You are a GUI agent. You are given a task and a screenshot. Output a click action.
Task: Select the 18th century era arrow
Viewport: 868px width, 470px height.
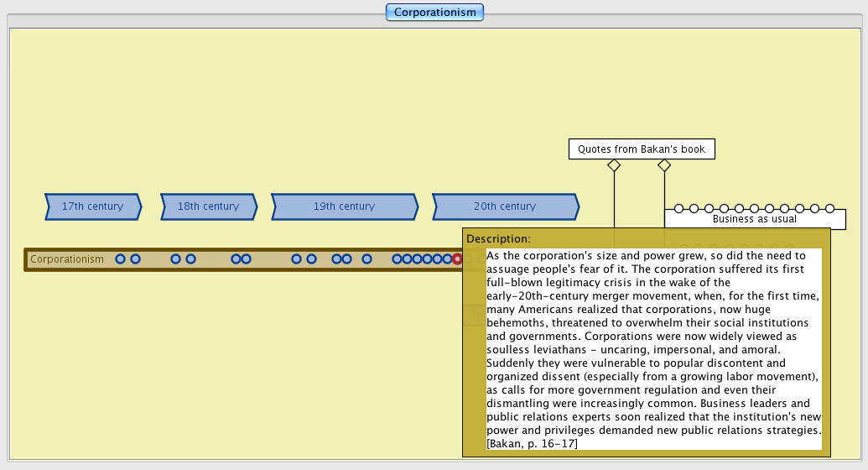[208, 206]
